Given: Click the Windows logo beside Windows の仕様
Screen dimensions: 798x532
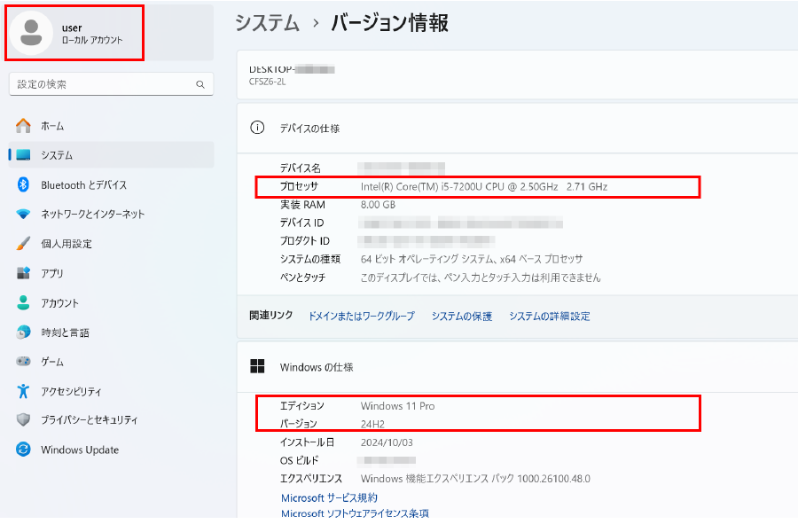Looking at the screenshot, I should pyautogui.click(x=257, y=366).
